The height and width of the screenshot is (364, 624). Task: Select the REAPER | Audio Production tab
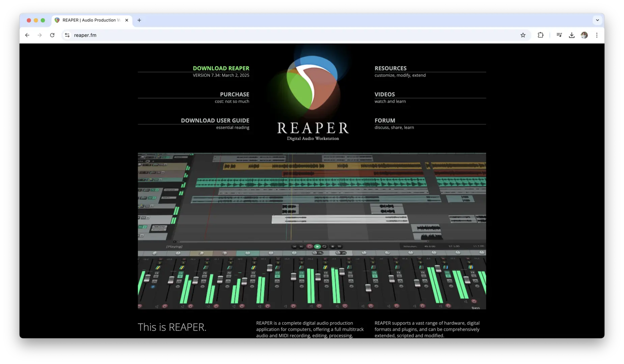pyautogui.click(x=91, y=20)
